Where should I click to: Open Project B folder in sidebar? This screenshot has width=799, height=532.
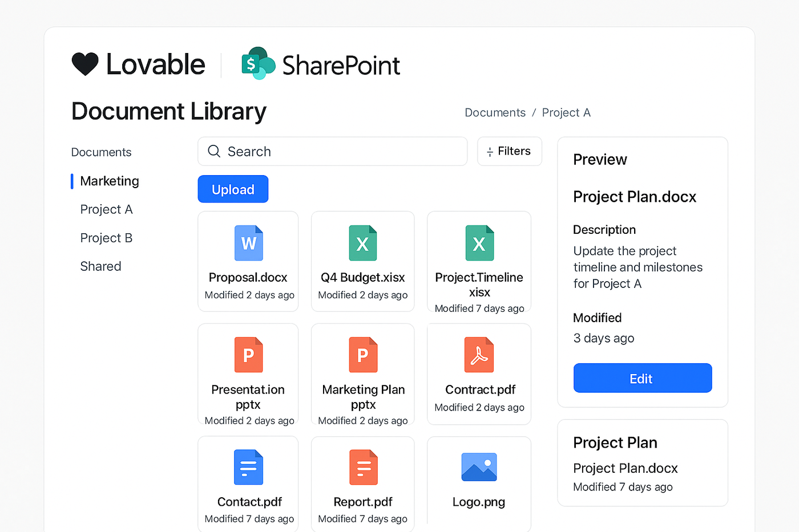click(107, 238)
